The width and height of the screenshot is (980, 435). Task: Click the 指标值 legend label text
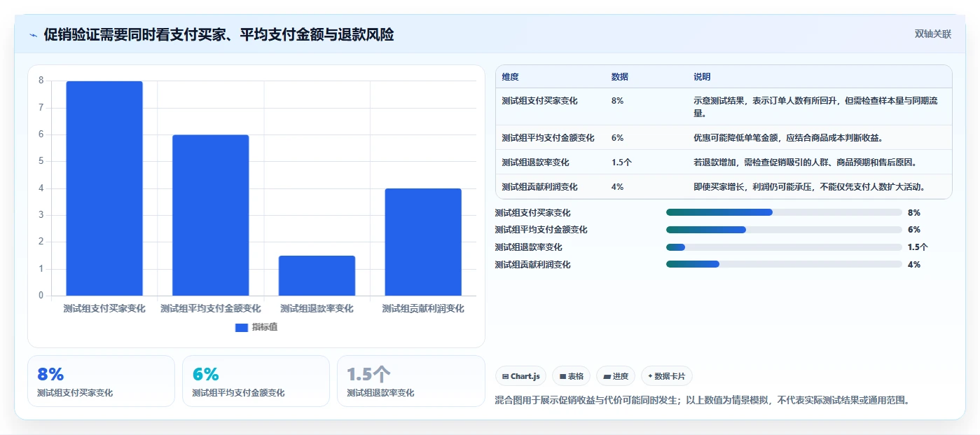(x=265, y=327)
